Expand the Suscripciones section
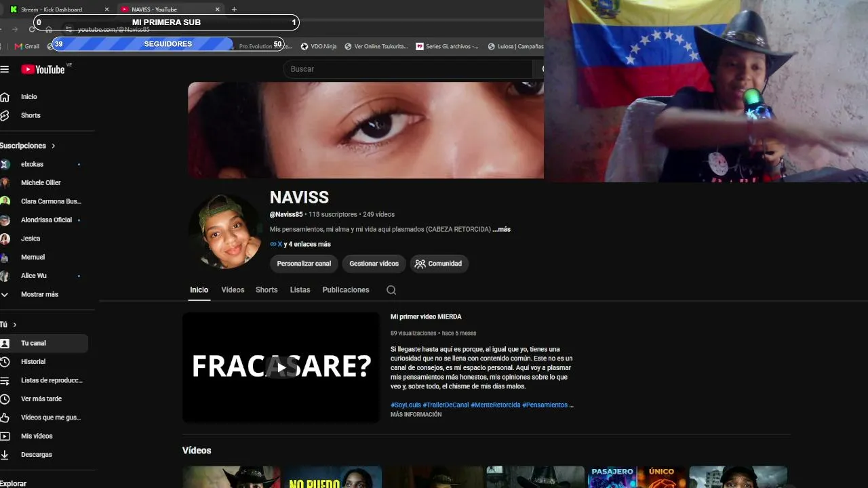This screenshot has height=488, width=868. (x=28, y=146)
